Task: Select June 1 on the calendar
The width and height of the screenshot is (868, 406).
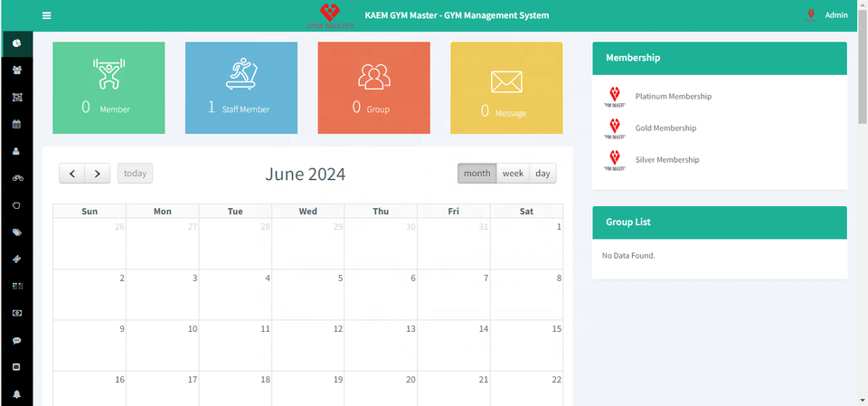Action: coord(526,244)
